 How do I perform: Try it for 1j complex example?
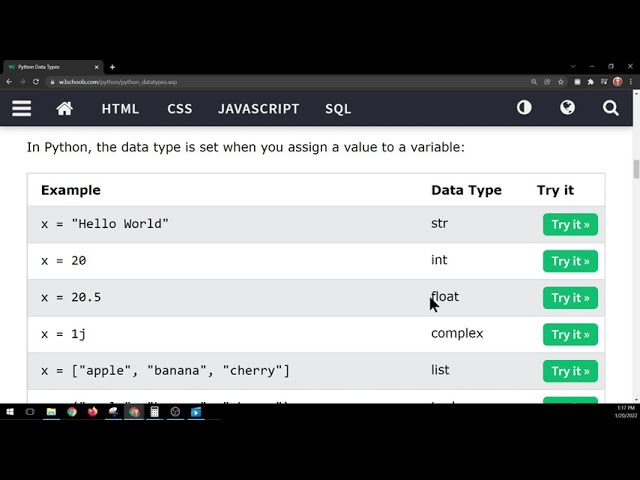pyautogui.click(x=570, y=335)
